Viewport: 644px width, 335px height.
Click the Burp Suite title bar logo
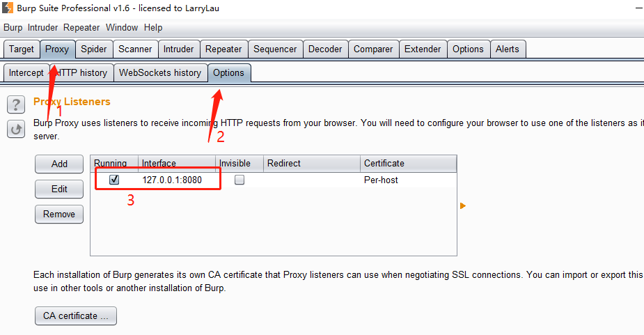(8, 8)
